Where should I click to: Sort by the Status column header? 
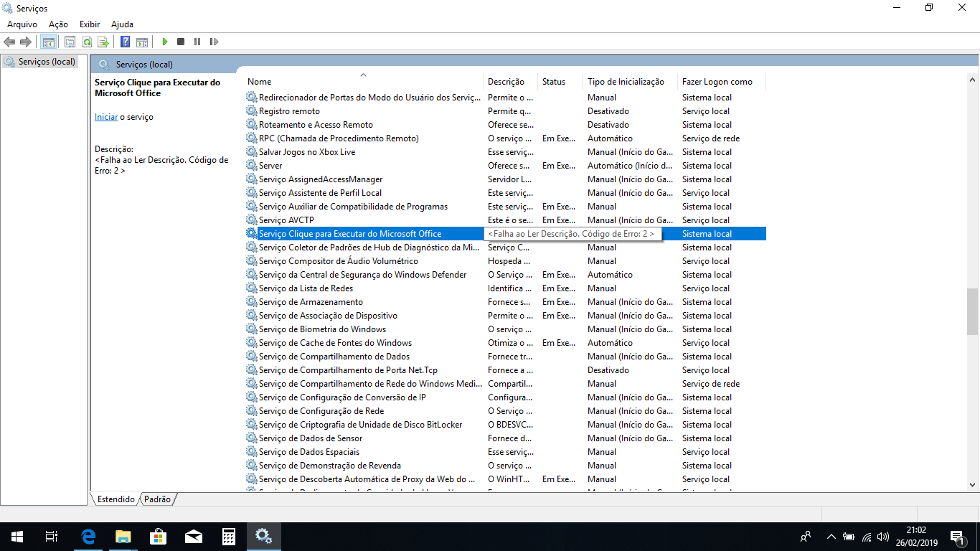tap(560, 82)
